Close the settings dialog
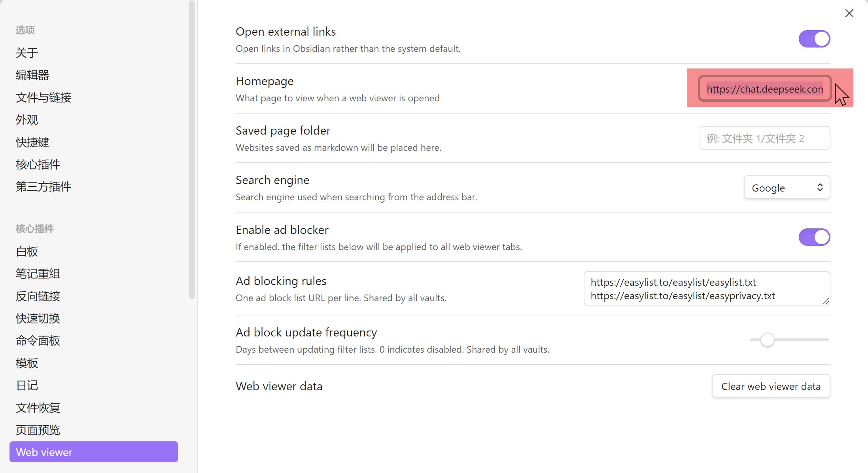 click(849, 13)
